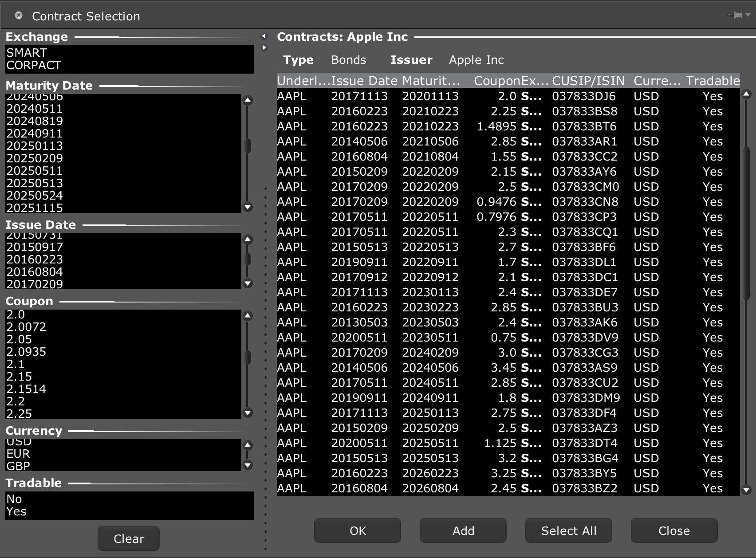Click contracts table vertical scrollbar thumb
This screenshot has width=756, height=558.
[746, 224]
